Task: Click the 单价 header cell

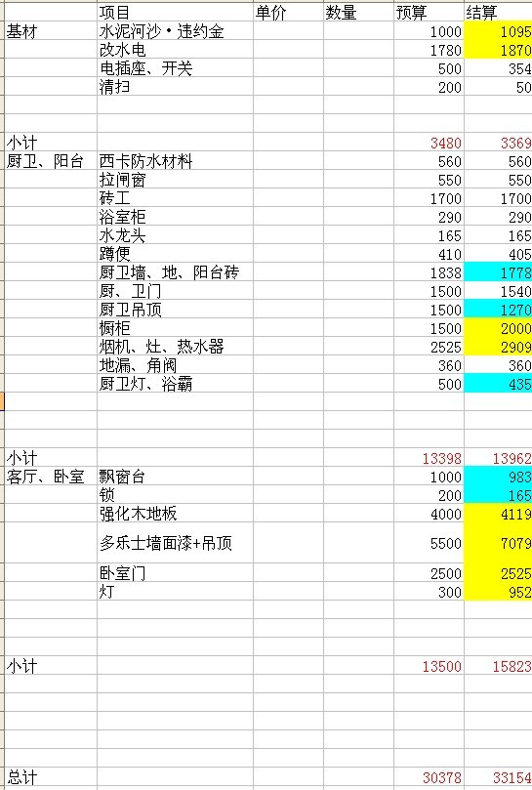Action: 288,12
